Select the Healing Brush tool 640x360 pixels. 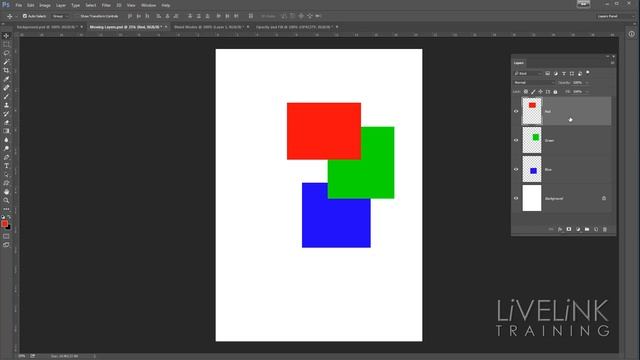tap(6, 88)
